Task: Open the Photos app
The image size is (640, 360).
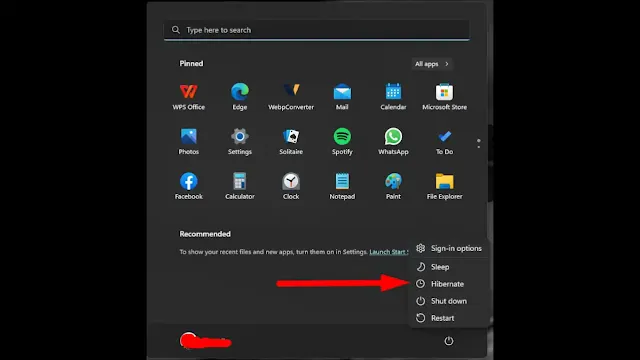Action: click(x=189, y=141)
